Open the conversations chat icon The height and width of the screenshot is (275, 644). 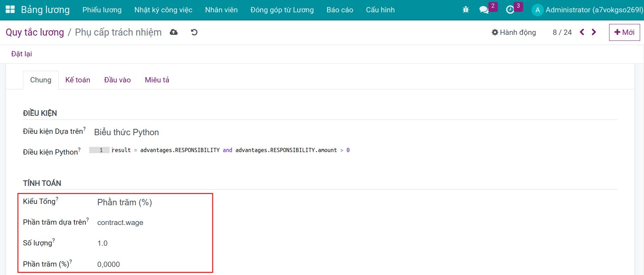point(484,10)
